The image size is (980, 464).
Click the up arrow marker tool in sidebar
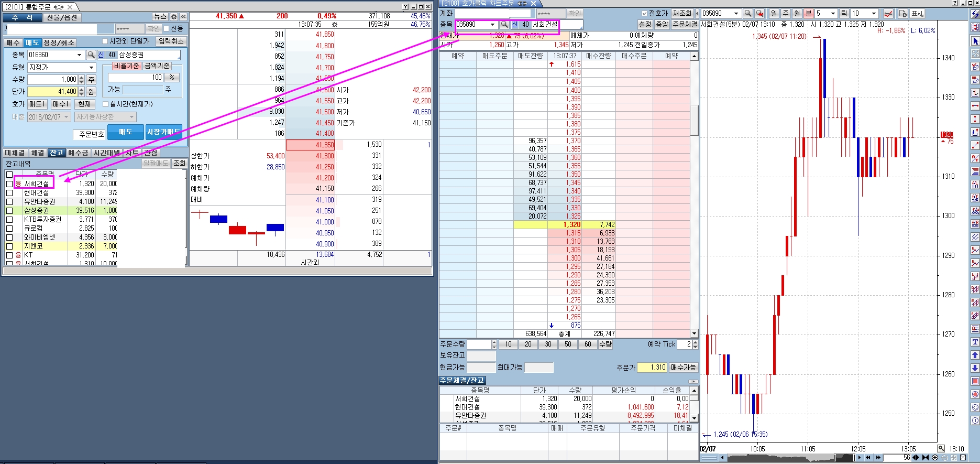click(x=975, y=355)
